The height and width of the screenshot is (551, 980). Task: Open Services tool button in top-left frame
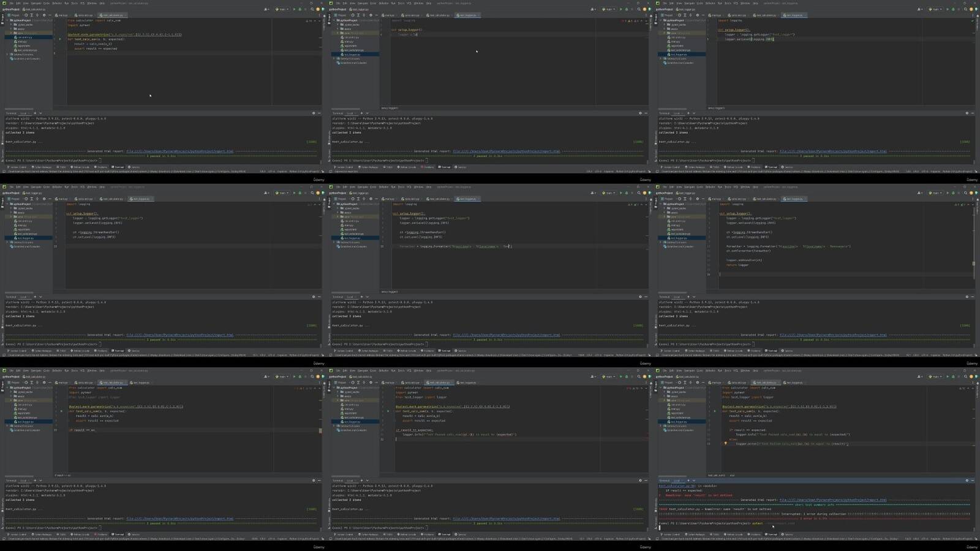[x=134, y=167]
